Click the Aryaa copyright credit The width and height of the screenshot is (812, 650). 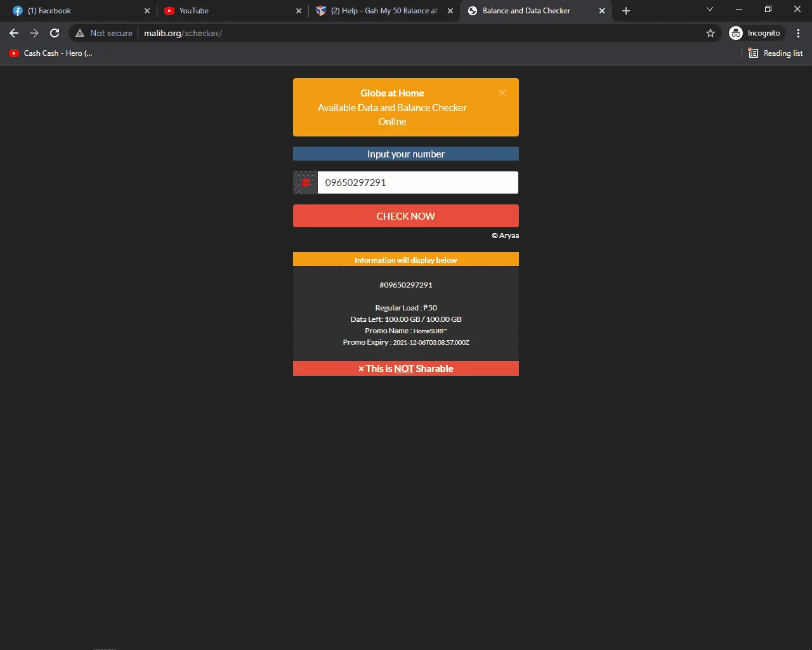(x=505, y=235)
